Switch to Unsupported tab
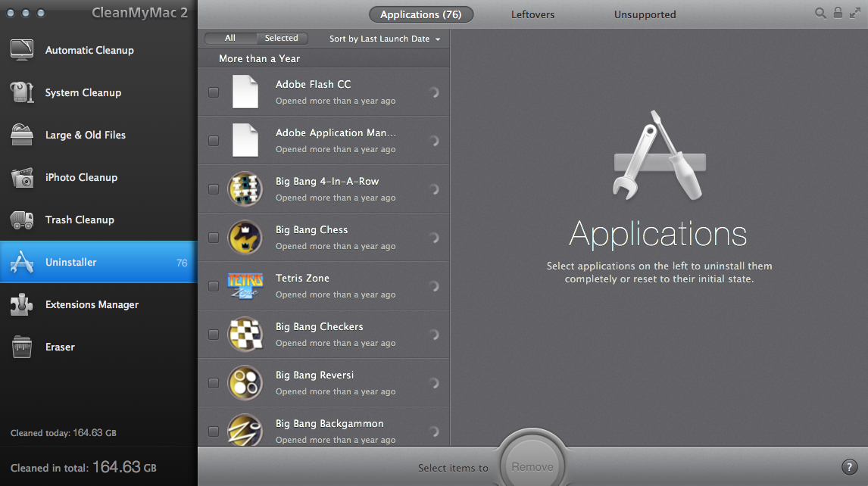868x486 pixels. pos(645,14)
